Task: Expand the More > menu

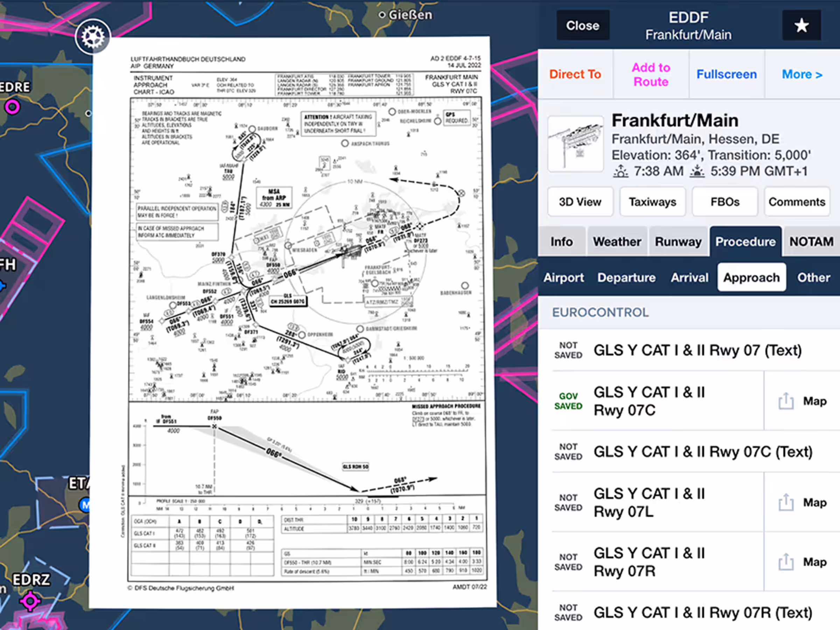Action: 801,74
